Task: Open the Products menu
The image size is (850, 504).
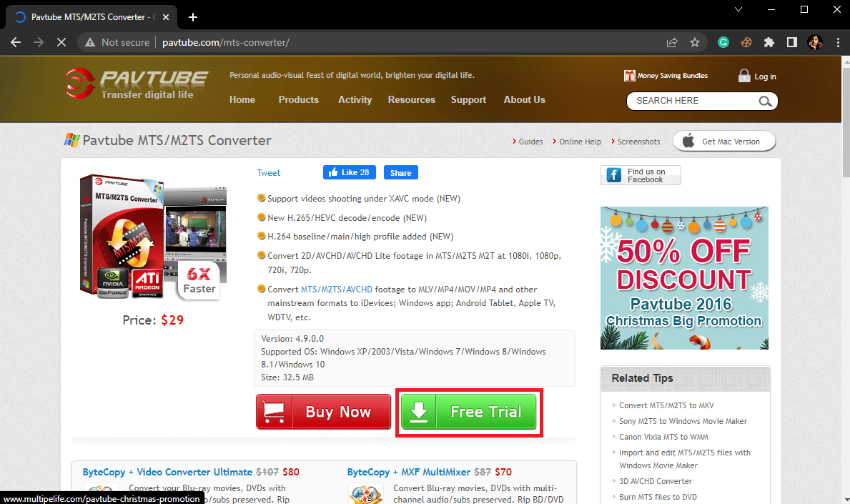Action: coord(299,99)
